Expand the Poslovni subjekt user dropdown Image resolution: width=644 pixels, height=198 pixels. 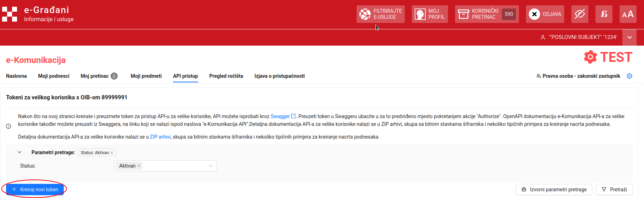click(x=629, y=37)
